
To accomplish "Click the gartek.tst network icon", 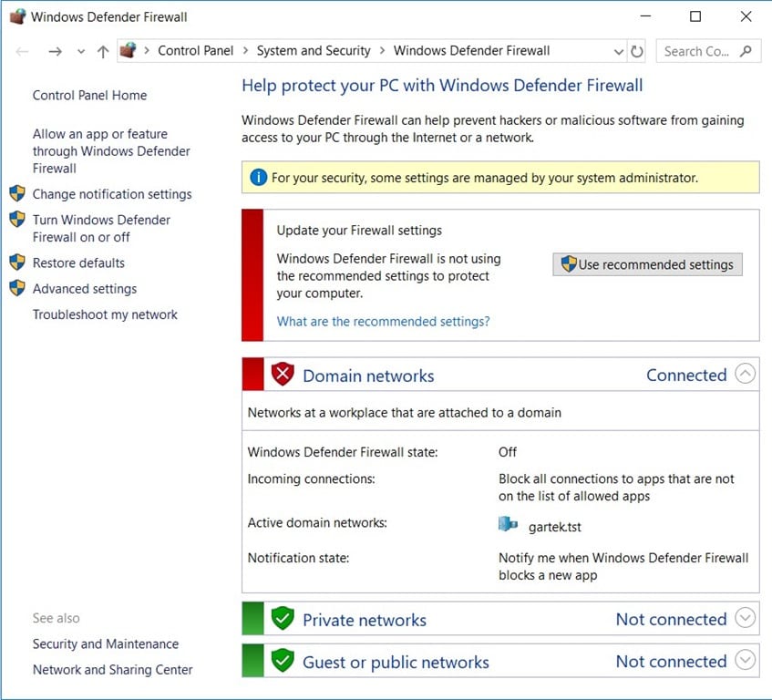I will (x=508, y=524).
